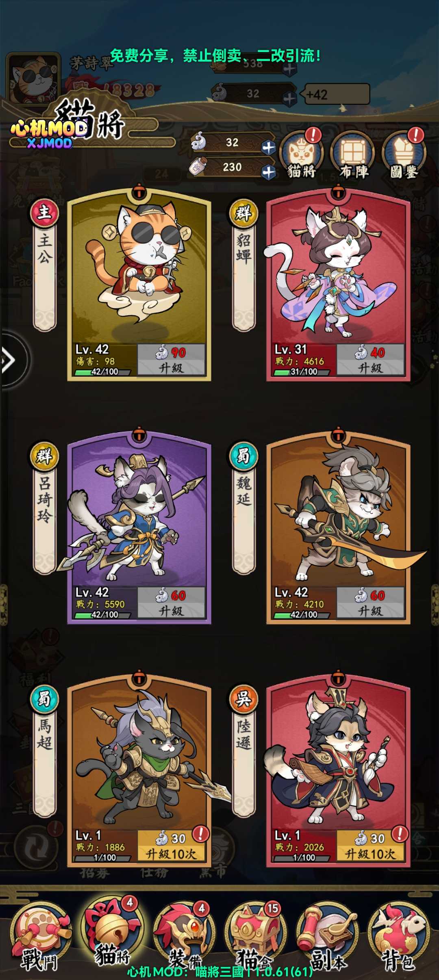Open the 布陣 formation icon
The width and height of the screenshot is (439, 980).
coord(353,155)
